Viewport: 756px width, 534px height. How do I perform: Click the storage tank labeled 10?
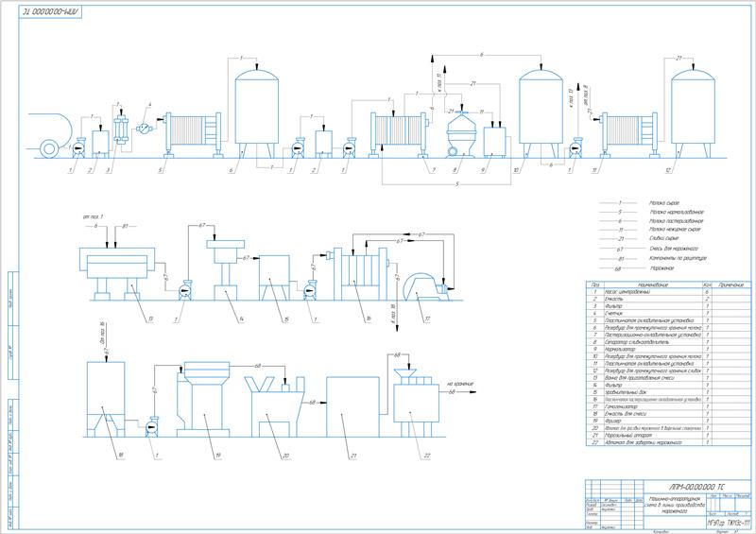point(541,112)
